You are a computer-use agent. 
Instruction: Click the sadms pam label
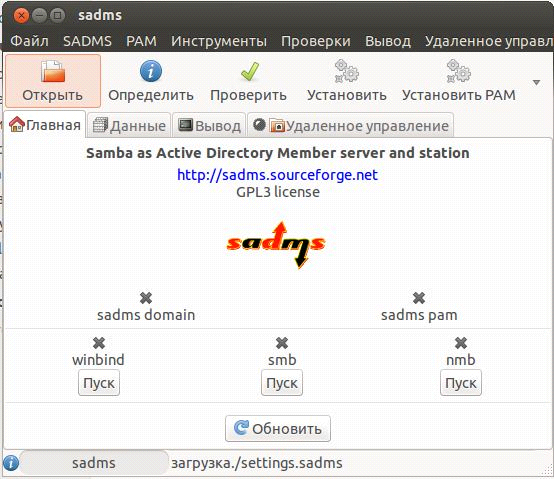click(419, 315)
